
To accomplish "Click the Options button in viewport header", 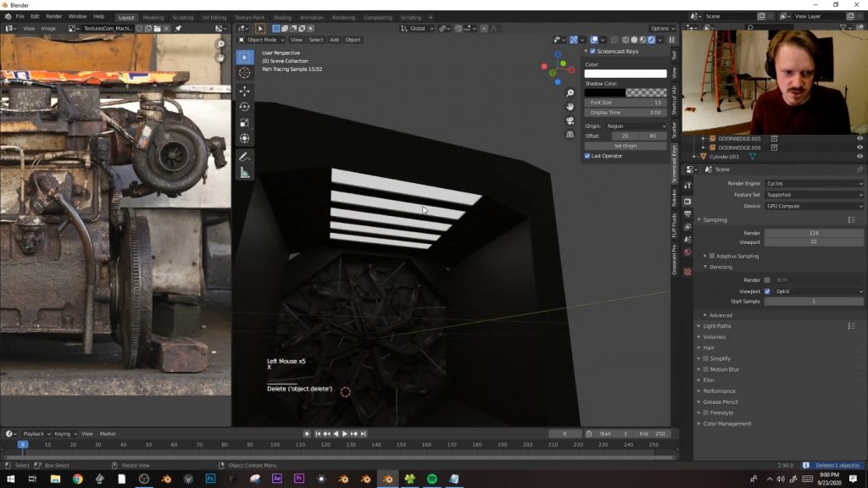I will click(662, 28).
